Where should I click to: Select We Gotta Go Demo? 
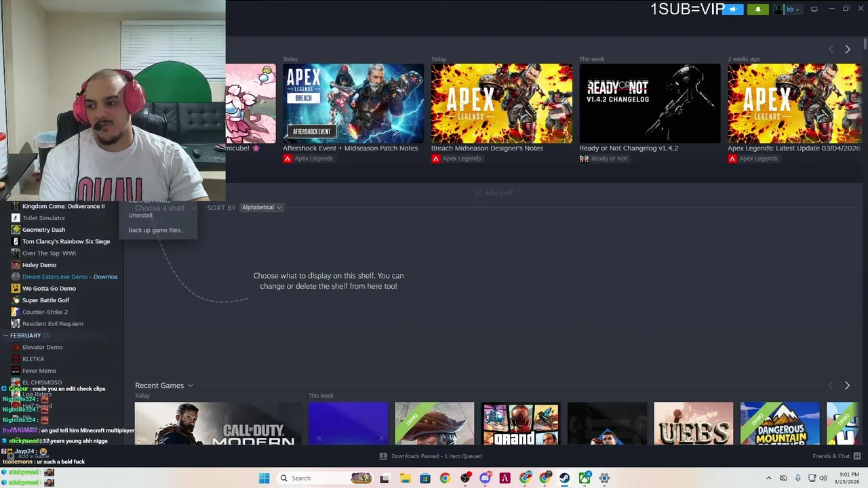[49, 289]
